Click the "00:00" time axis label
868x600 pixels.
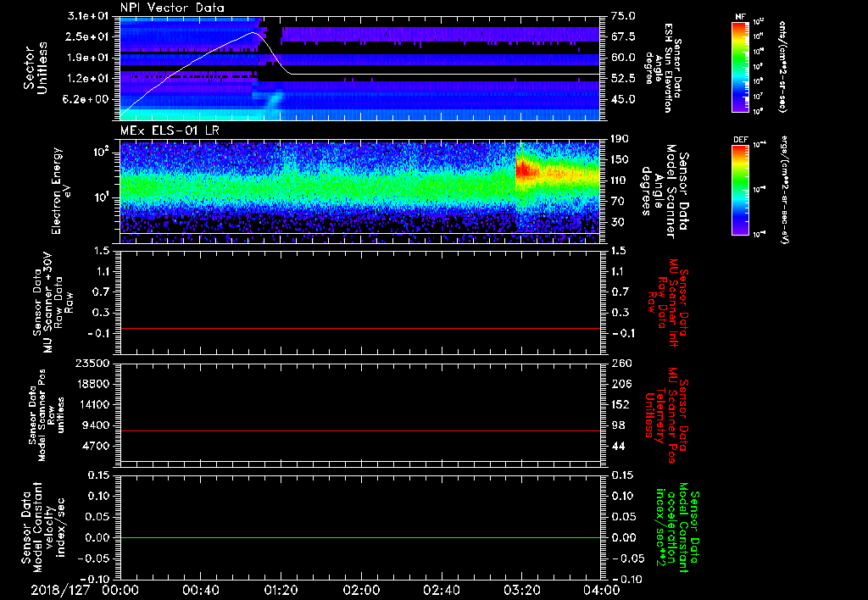120,590
